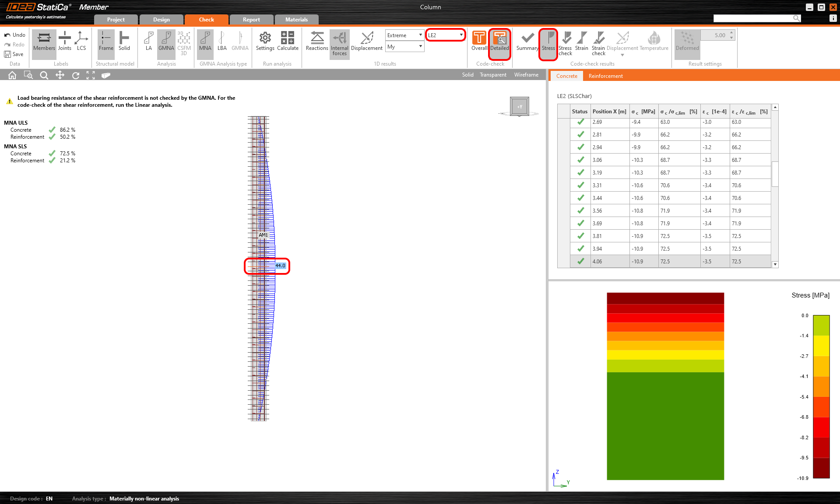Open the Extreme results dropdown
Image resolution: width=840 pixels, height=504 pixels.
point(419,35)
